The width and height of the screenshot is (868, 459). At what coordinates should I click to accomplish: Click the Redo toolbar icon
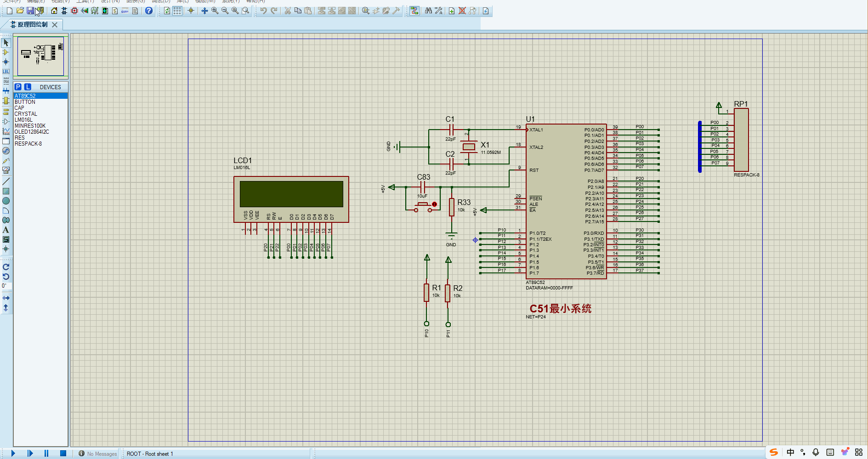point(274,11)
